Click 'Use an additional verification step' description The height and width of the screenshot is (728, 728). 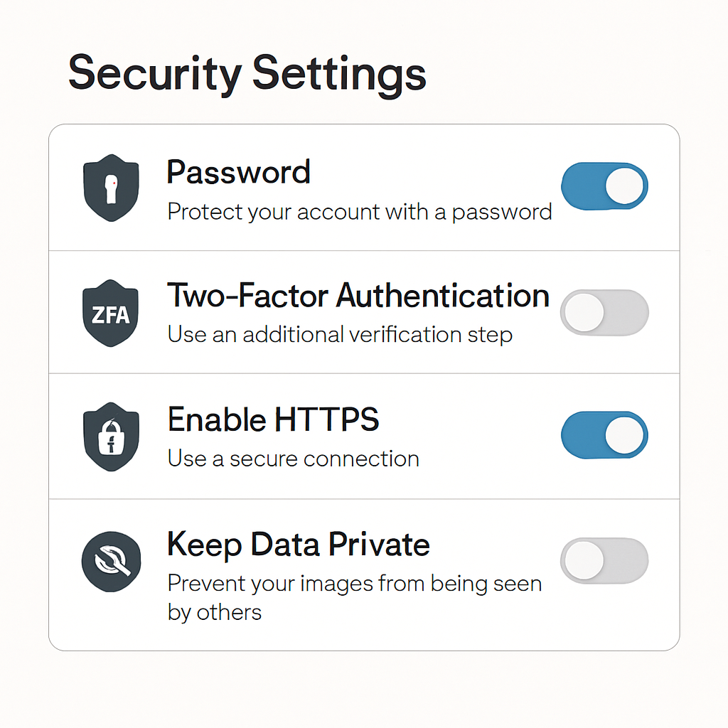(340, 334)
